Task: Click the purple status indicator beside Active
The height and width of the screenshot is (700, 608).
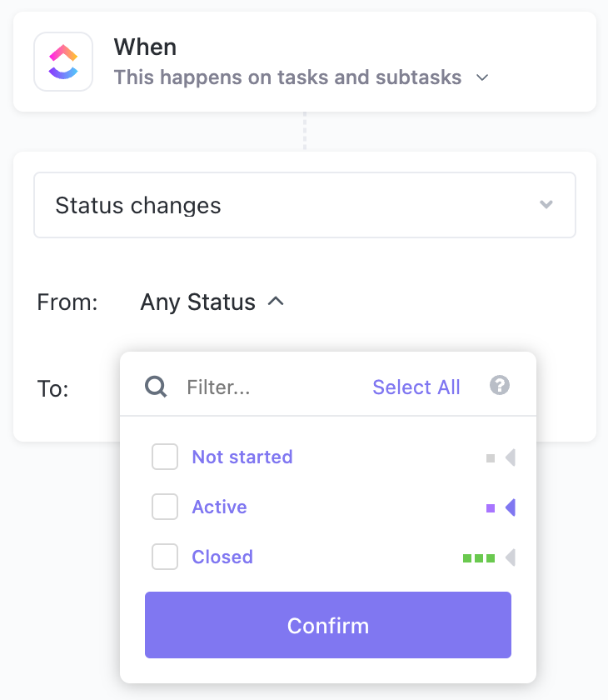Action: [x=489, y=507]
